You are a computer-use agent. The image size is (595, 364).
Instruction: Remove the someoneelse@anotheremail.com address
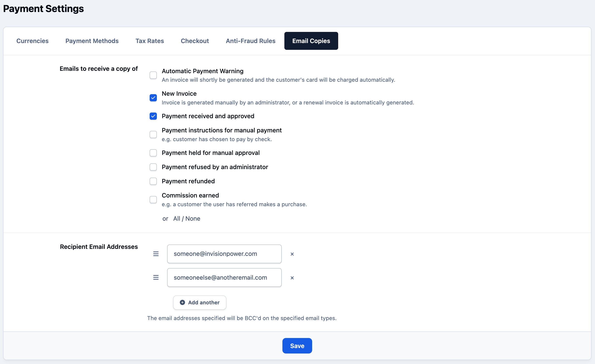pyautogui.click(x=292, y=278)
